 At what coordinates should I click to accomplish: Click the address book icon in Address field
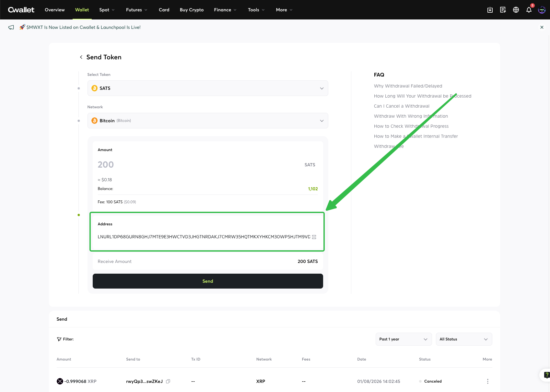click(x=314, y=237)
